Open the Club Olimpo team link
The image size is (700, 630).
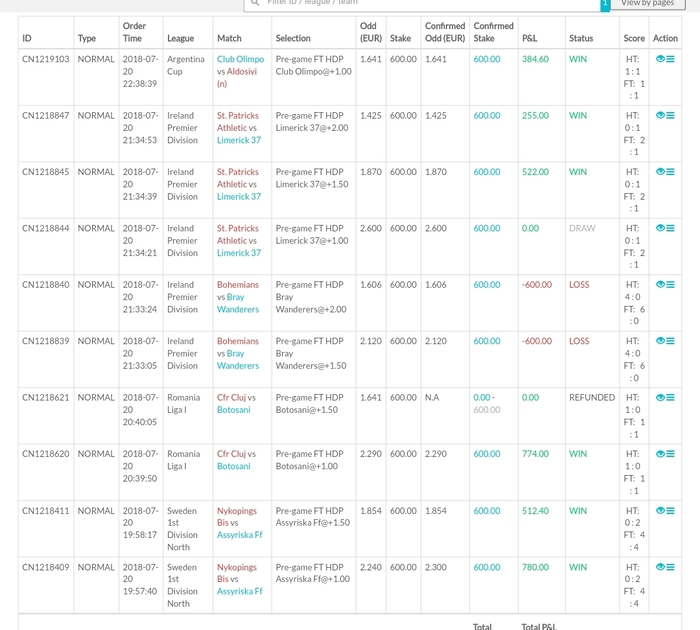point(240,59)
